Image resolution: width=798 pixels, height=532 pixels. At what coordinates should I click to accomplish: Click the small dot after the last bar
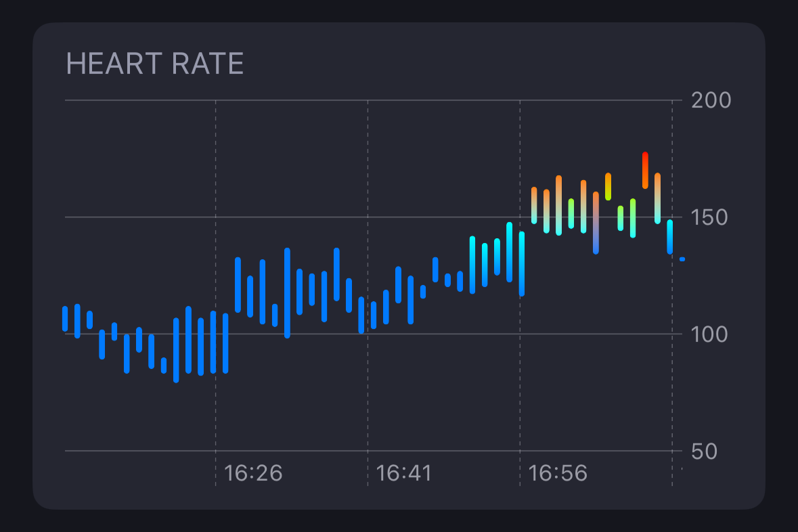[682, 259]
